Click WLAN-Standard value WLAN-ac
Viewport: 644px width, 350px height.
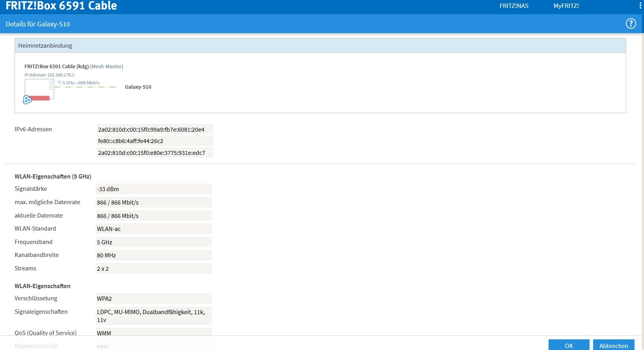point(153,229)
